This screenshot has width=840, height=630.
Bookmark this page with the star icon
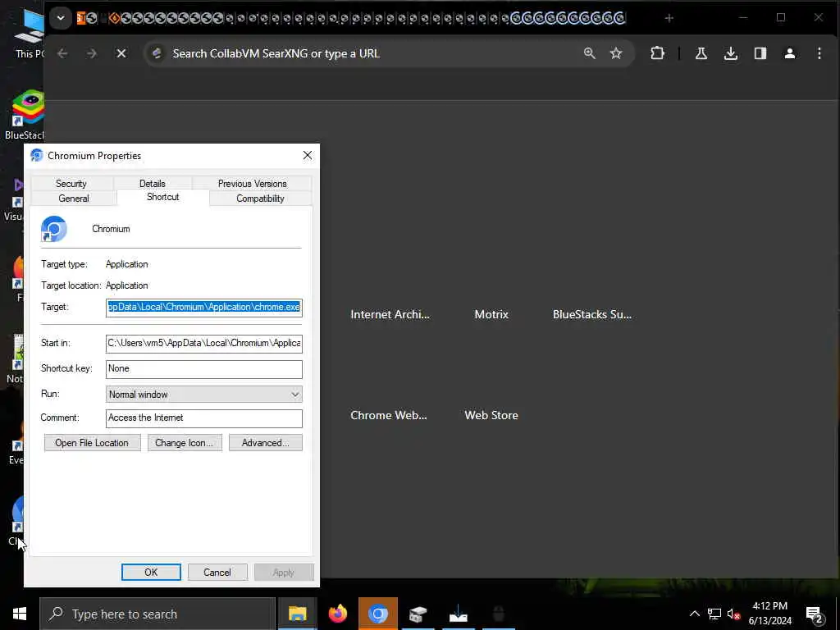point(616,53)
